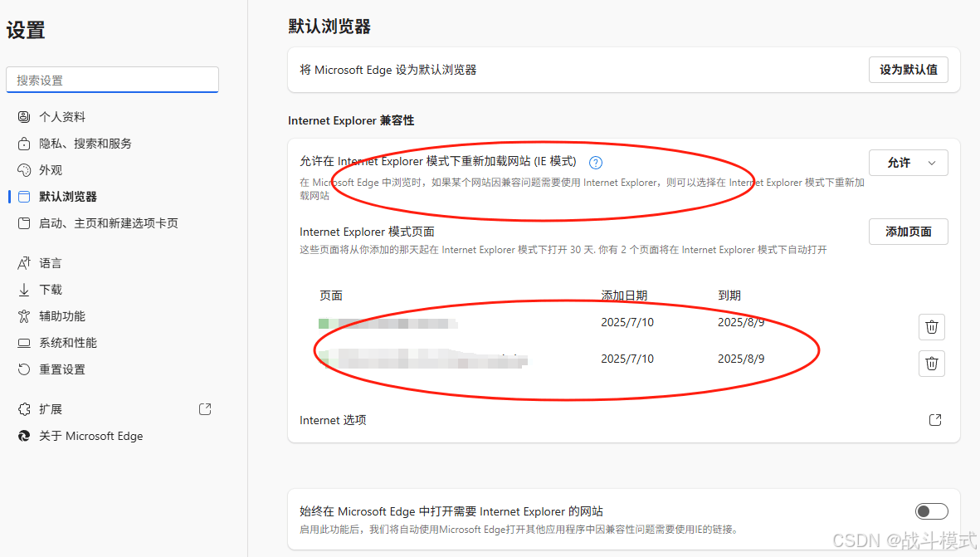The image size is (980, 557).
Task: Click the lock icon for 隐私、搜索和服务
Action: point(24,144)
